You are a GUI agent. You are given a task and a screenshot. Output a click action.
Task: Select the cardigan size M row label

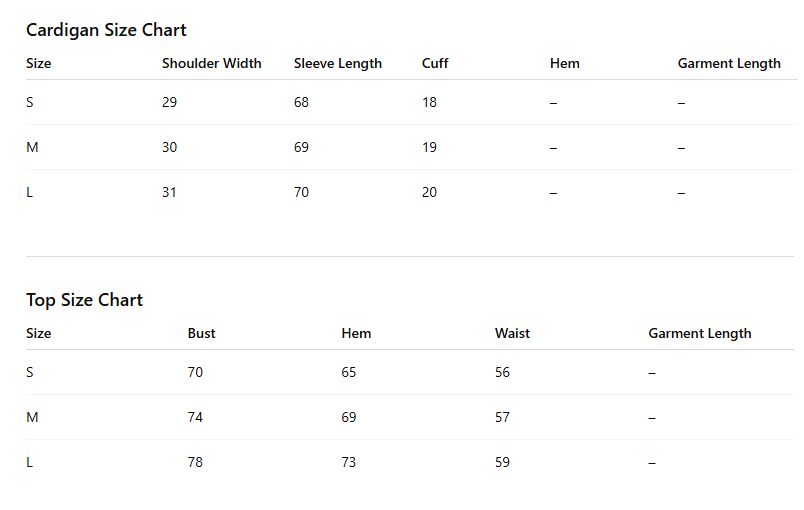click(32, 148)
